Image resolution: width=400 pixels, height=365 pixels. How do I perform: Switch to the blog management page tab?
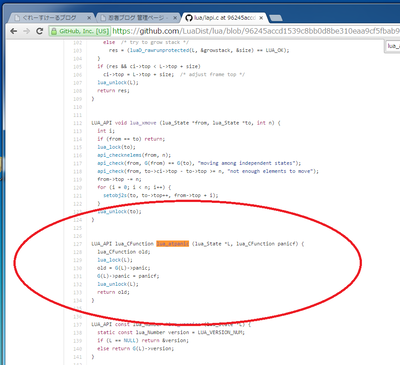tap(137, 18)
